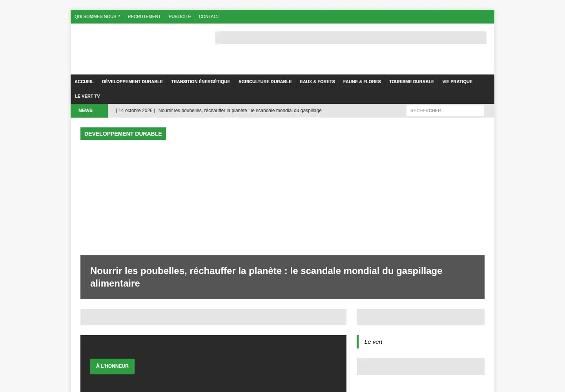The image size is (565, 392).
Task: Open the Contact link
Action: click(209, 16)
